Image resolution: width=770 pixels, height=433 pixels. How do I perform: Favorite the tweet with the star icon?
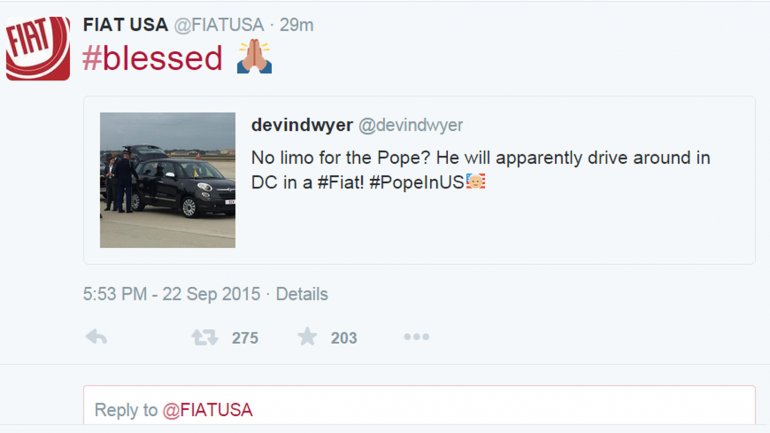(x=307, y=337)
